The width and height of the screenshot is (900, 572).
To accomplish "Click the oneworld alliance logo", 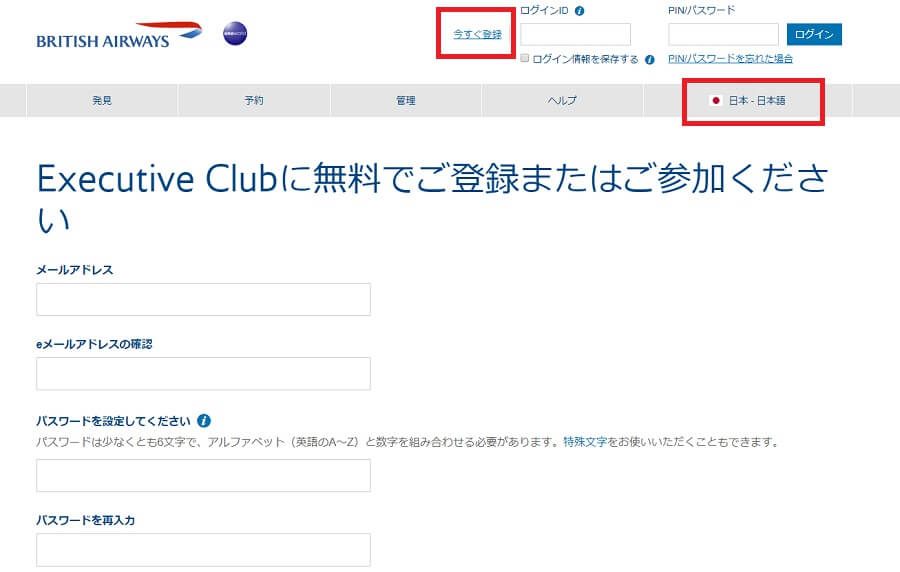I will tap(235, 35).
